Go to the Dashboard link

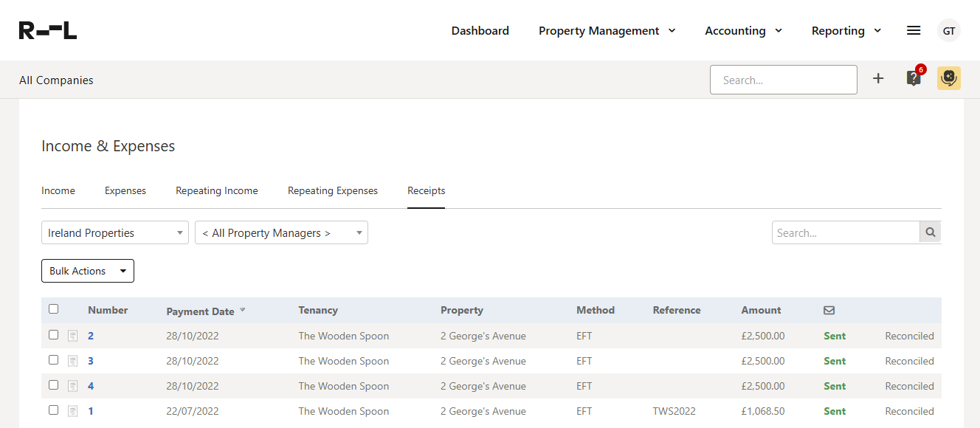pyautogui.click(x=480, y=31)
